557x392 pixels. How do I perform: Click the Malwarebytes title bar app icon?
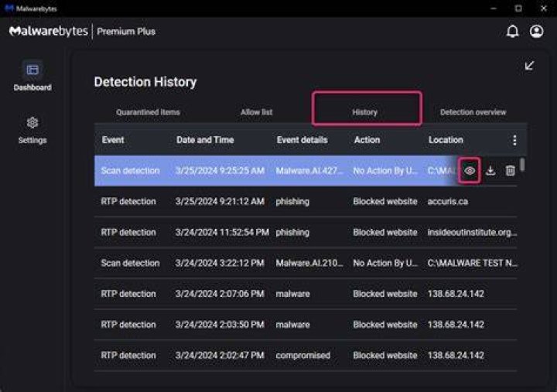tap(9, 9)
